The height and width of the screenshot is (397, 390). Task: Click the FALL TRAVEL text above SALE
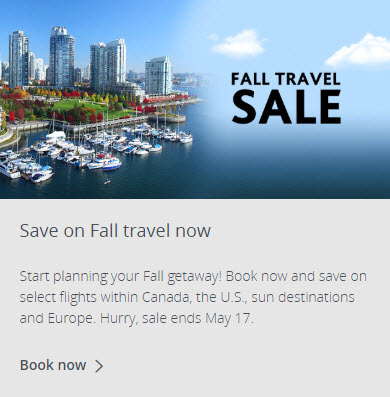click(286, 79)
